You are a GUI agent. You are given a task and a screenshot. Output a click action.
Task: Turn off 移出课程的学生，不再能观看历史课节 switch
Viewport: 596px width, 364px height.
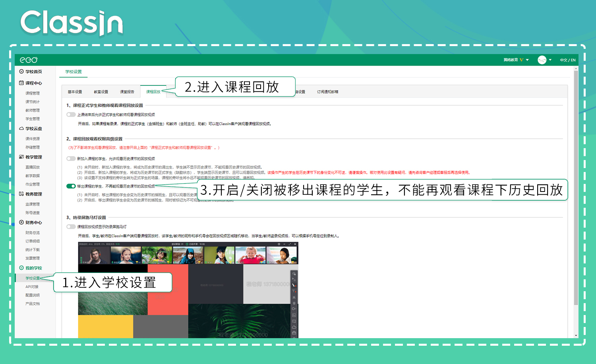71,186
